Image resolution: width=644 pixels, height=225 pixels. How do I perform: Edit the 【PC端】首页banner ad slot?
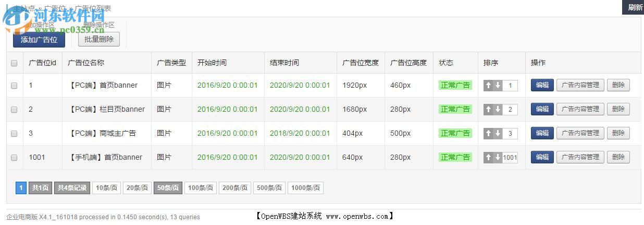click(542, 86)
